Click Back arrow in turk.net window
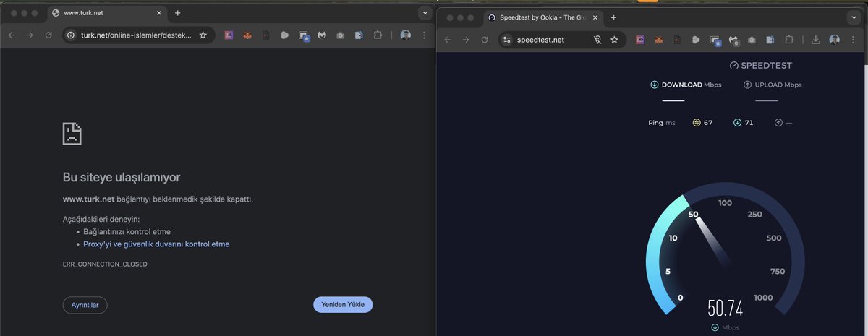Viewport: 868px width, 336px height. pyautogui.click(x=11, y=35)
